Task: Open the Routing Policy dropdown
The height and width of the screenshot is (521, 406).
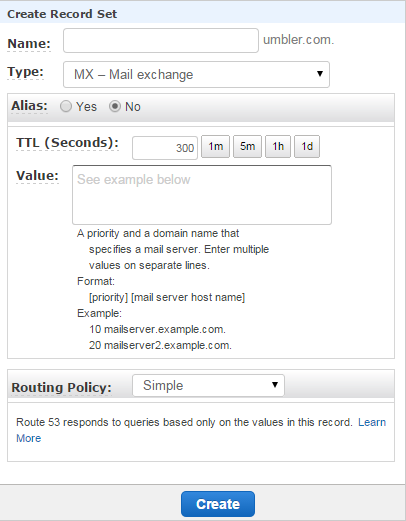Action: (208, 385)
